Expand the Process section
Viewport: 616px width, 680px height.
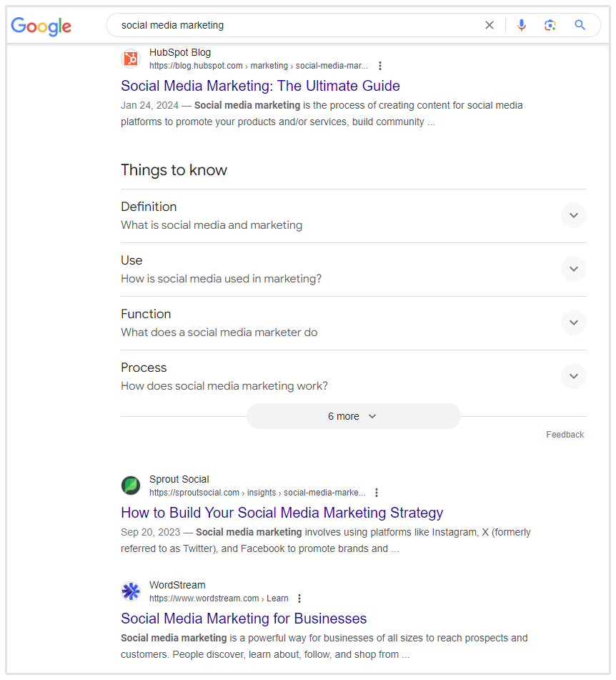[573, 376]
